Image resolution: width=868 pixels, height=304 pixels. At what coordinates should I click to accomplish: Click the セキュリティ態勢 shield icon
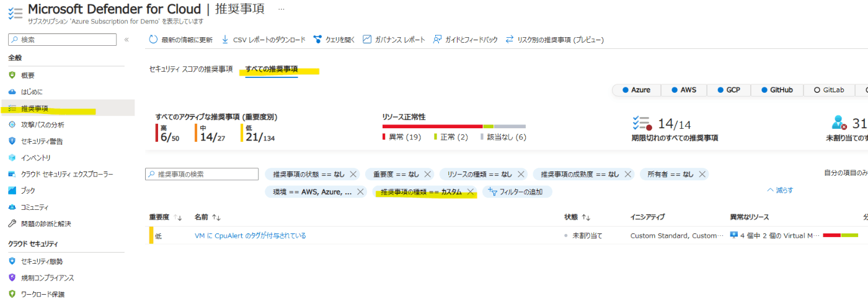click(x=12, y=261)
